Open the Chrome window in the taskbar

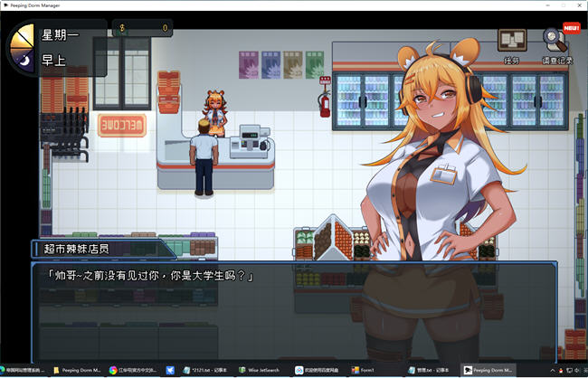[136, 370]
